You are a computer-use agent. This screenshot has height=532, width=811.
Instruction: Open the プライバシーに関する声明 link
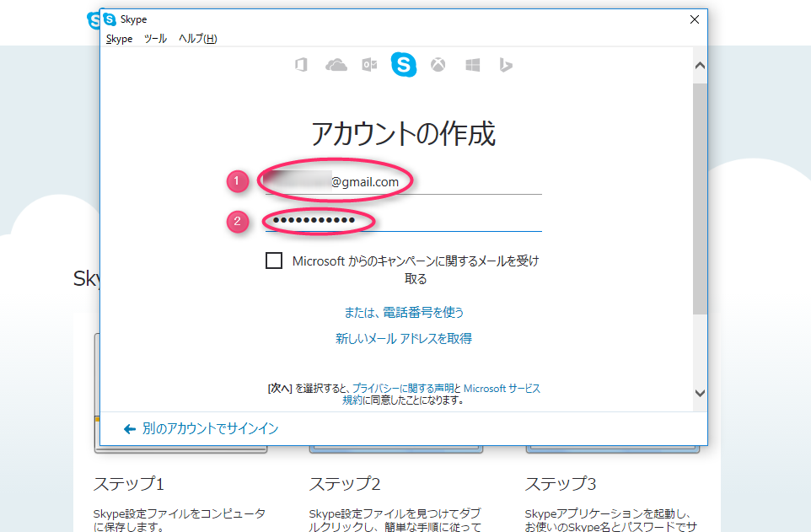click(x=404, y=388)
